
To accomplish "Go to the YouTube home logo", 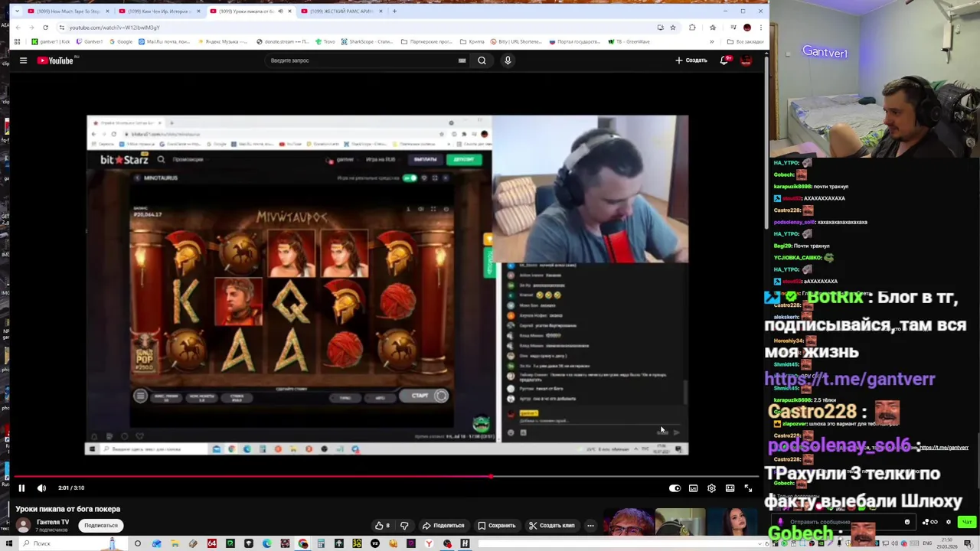I will point(55,60).
